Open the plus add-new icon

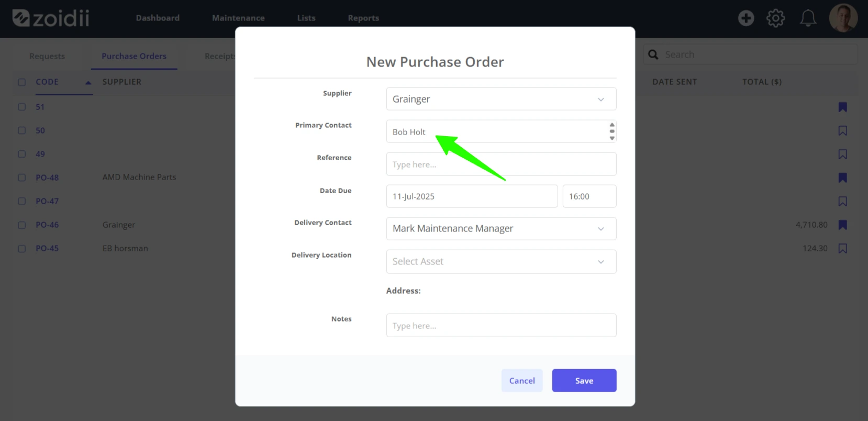(746, 18)
